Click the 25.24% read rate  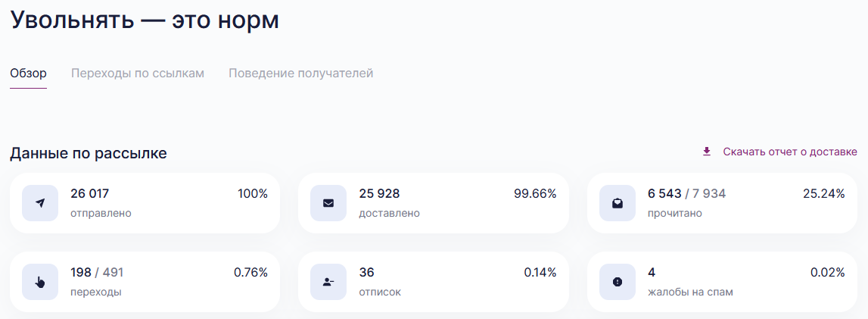tap(823, 194)
